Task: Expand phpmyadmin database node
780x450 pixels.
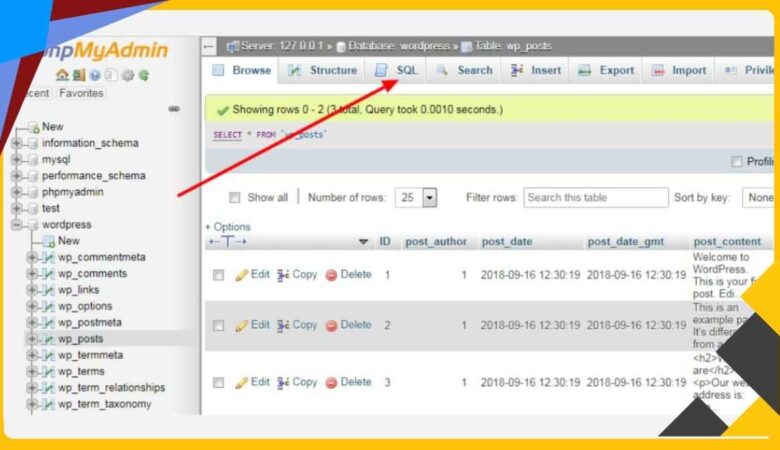Action: [x=16, y=192]
